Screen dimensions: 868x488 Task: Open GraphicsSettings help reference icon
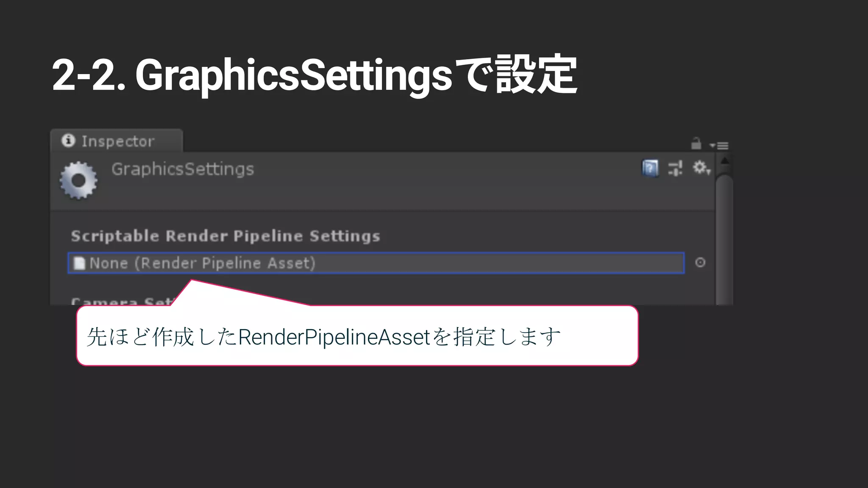(x=650, y=168)
